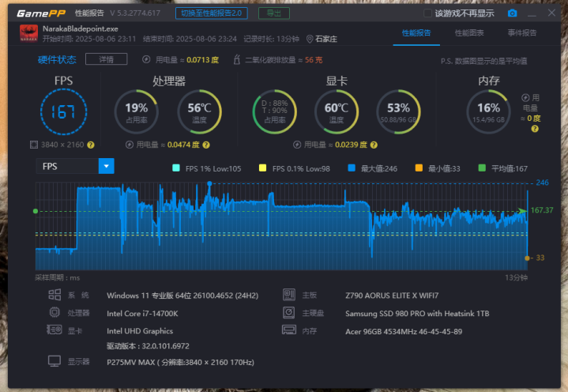Click the Intel UHD Graphics text
Image resolution: width=568 pixels, height=392 pixels.
coord(140,331)
